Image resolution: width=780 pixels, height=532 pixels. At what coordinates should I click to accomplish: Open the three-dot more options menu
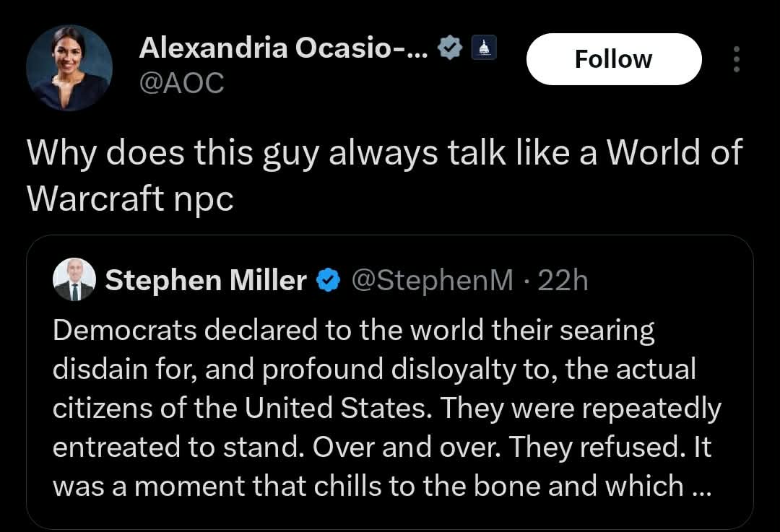point(736,59)
